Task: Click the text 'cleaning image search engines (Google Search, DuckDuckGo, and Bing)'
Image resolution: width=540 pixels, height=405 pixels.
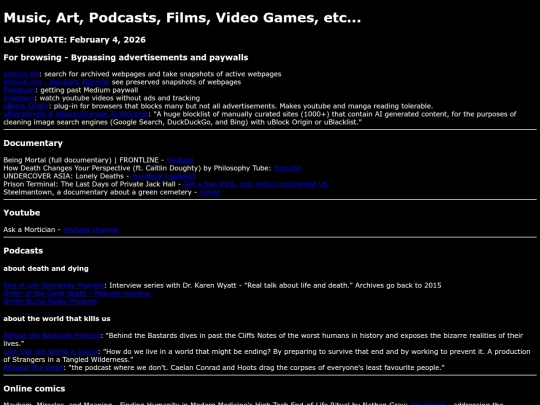Action: 126,122
